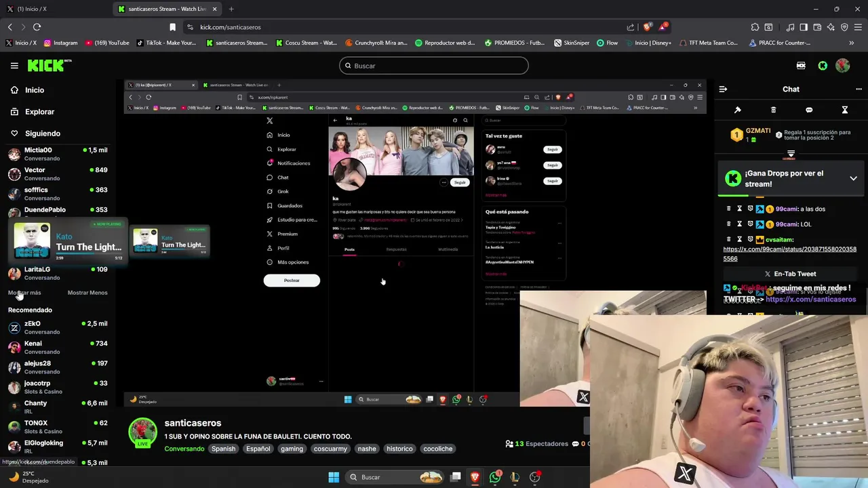Viewport: 868px width, 488px height.
Task: Open the user profile avatar menu
Action: [x=843, y=66]
